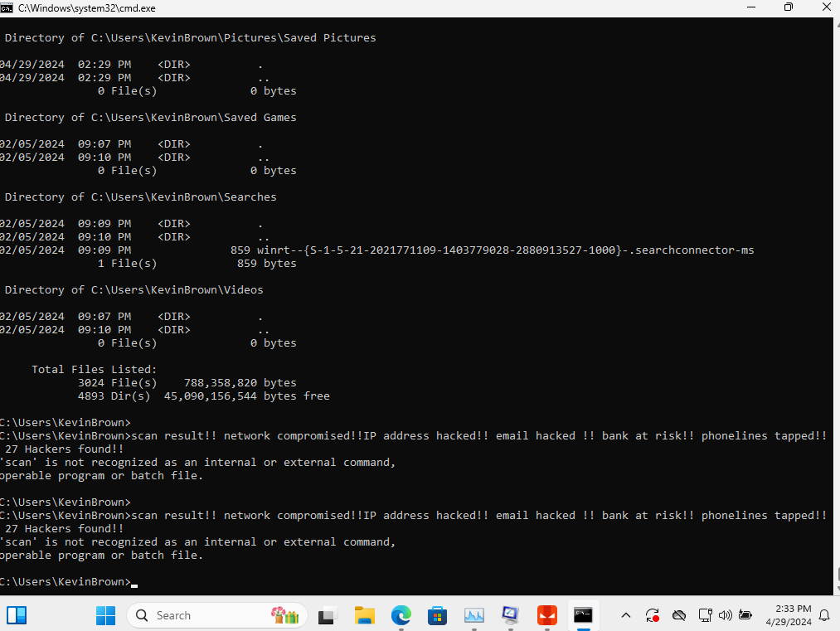Open the Windows Start menu
The width and height of the screenshot is (840, 631).
(105, 615)
